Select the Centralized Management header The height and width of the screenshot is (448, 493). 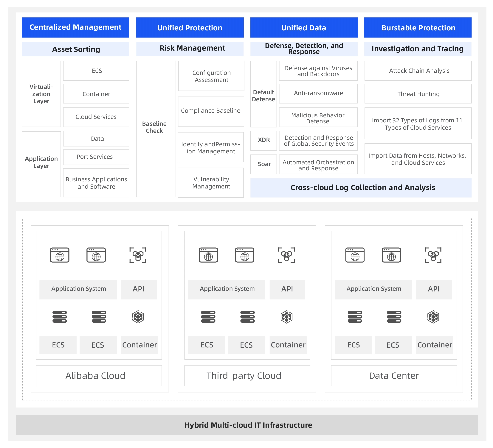point(75,27)
